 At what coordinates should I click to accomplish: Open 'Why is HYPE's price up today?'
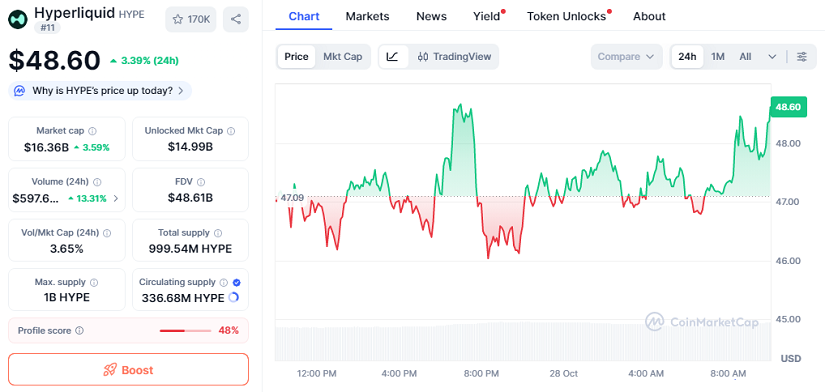click(x=100, y=91)
